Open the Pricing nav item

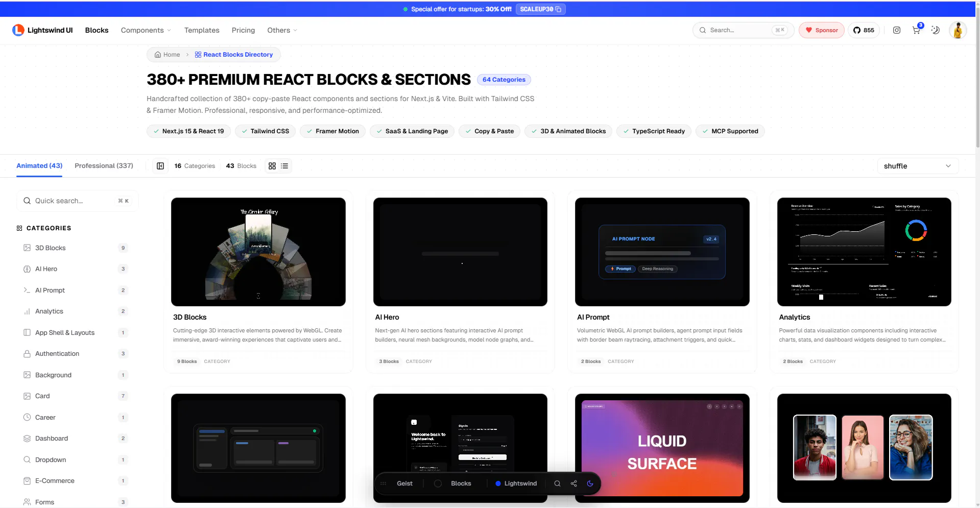click(243, 30)
